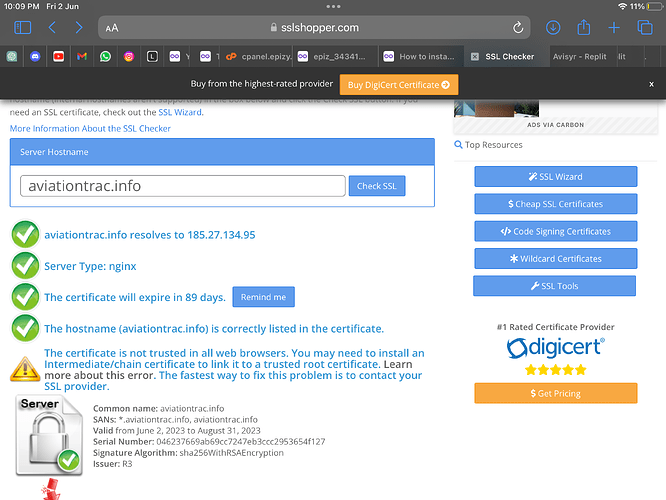Open the Safari sidebar panel
This screenshot has height=500, width=666.
tap(23, 28)
